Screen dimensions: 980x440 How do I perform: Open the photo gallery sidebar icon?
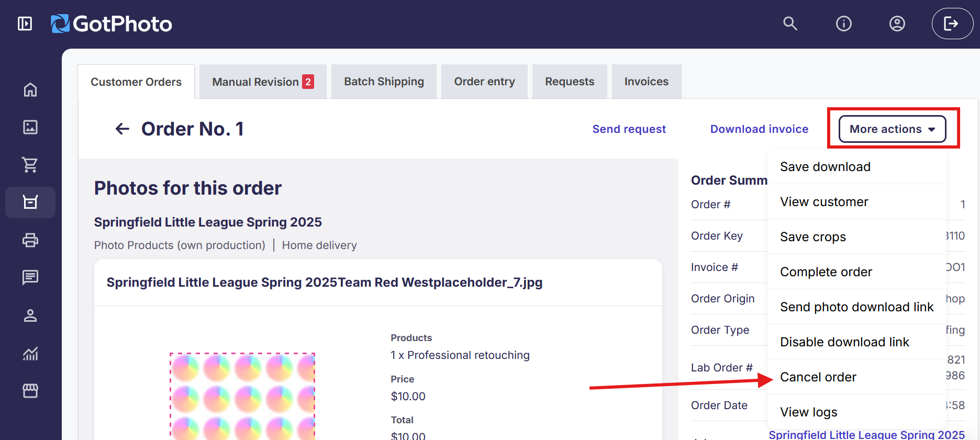[30, 127]
